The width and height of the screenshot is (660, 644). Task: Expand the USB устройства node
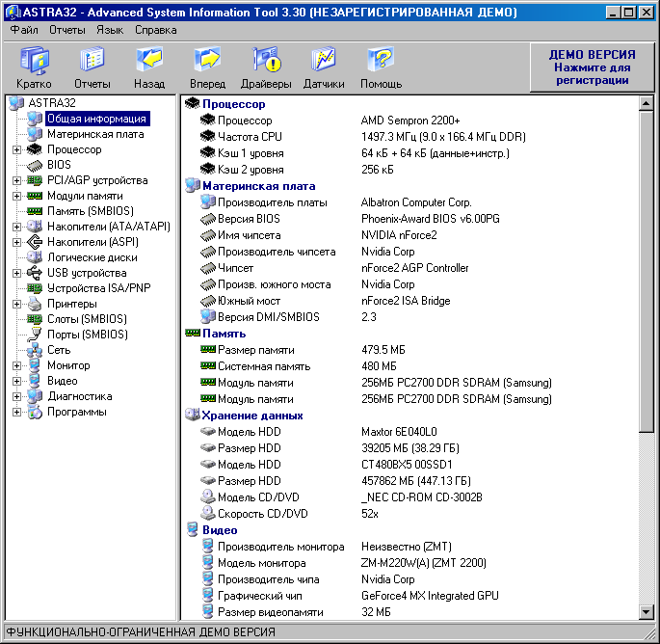pyautogui.click(x=16, y=274)
